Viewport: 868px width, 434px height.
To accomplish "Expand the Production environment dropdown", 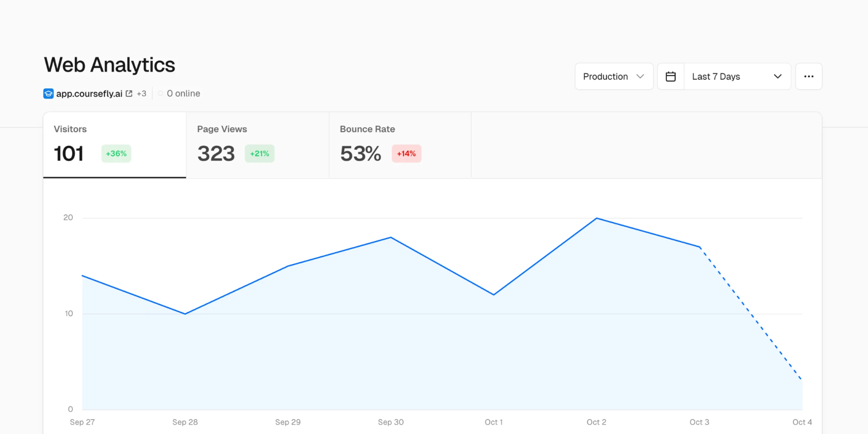I will click(x=614, y=76).
